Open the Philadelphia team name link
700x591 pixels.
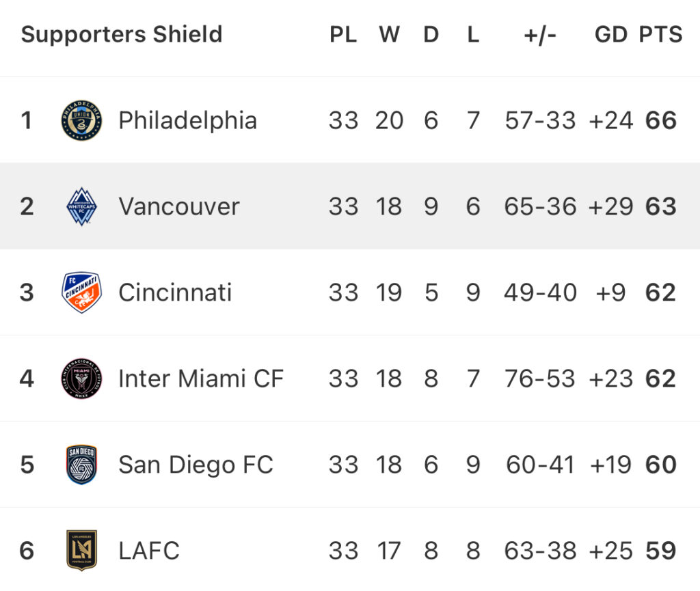187,120
